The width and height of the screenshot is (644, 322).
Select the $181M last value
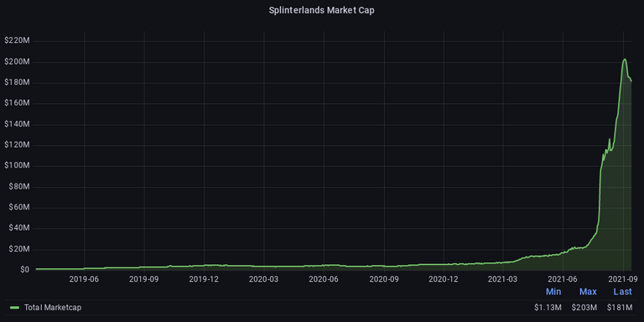[620, 307]
